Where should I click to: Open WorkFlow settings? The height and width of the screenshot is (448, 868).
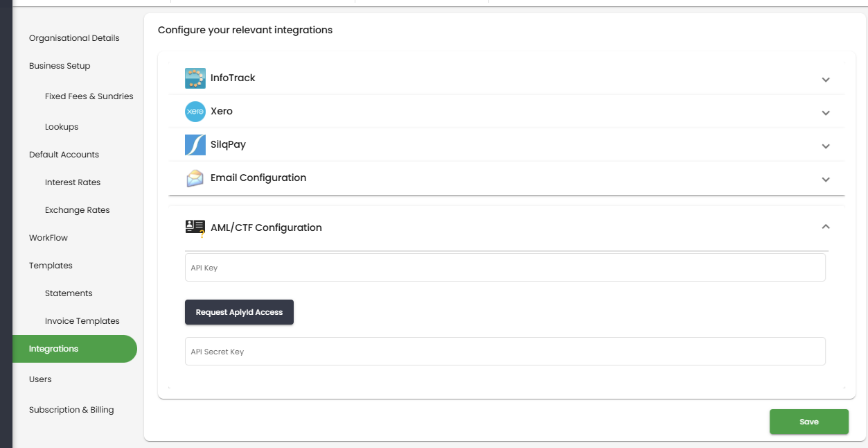pyautogui.click(x=48, y=238)
